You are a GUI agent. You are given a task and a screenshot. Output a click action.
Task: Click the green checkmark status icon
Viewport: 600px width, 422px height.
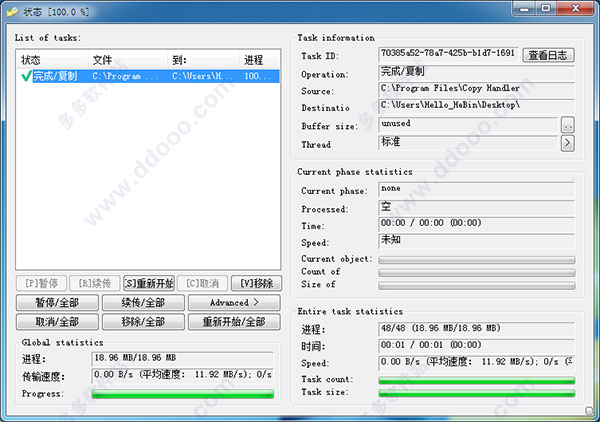point(26,76)
